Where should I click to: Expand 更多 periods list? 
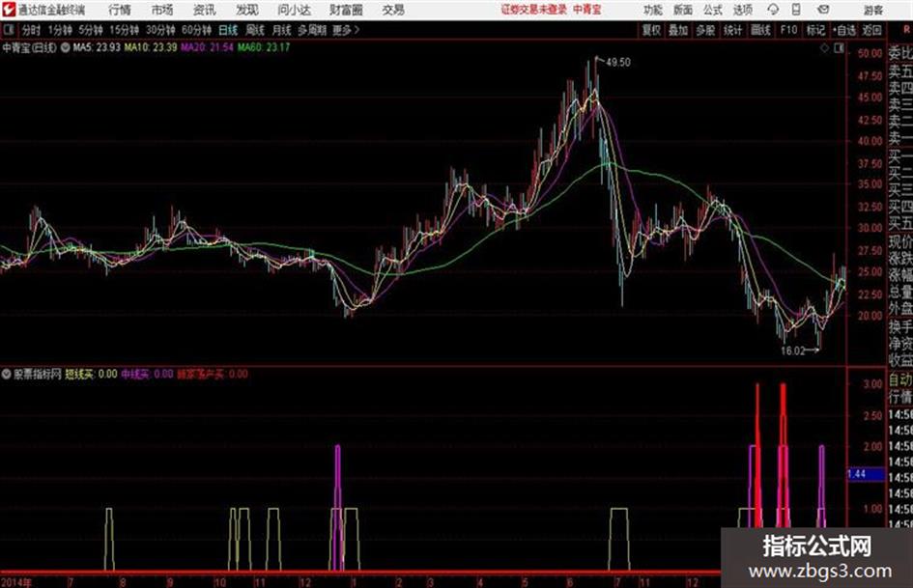[x=346, y=30]
